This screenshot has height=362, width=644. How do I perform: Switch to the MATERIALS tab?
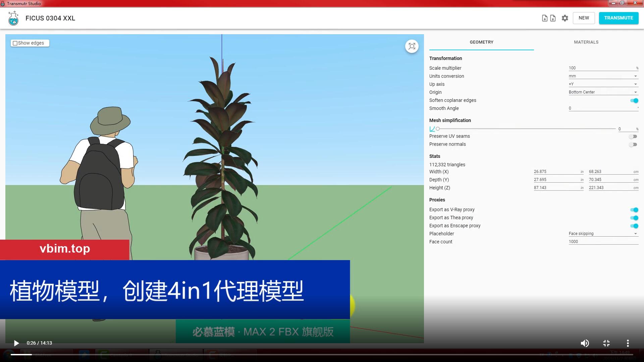[586, 42]
